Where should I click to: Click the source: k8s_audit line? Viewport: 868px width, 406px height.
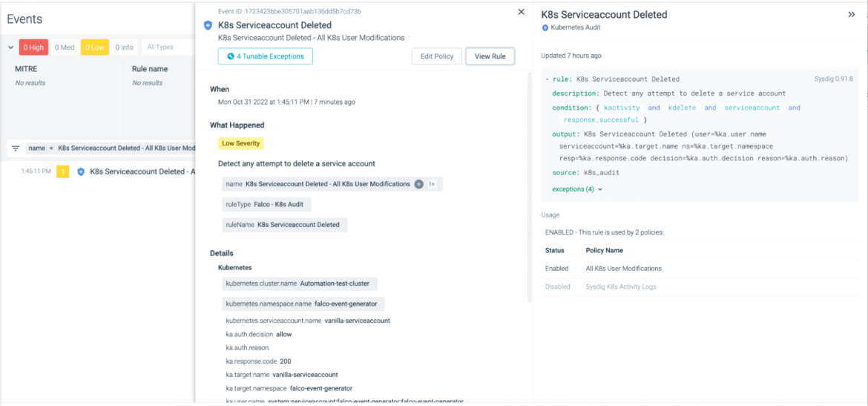pyautogui.click(x=585, y=173)
